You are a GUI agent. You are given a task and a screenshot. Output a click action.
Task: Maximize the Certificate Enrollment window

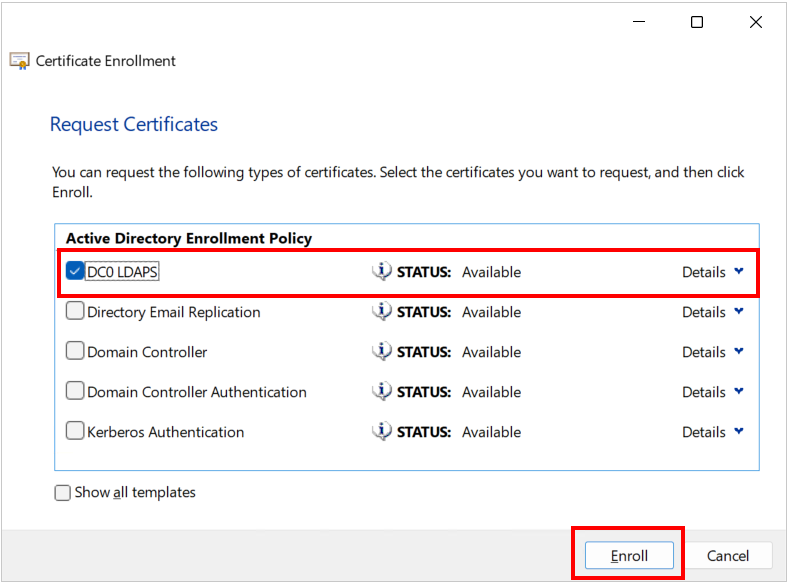pyautogui.click(x=697, y=22)
